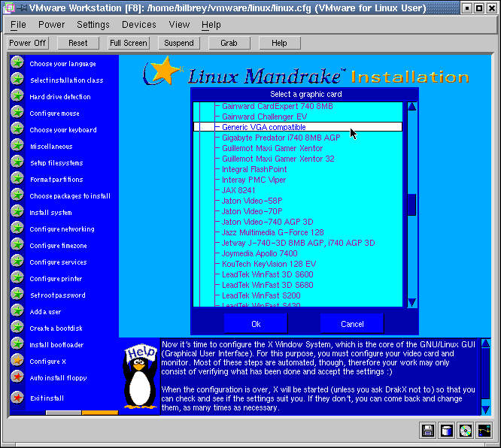Click the Help penguin icon
This screenshot has width=501, height=448.
[x=139, y=378]
